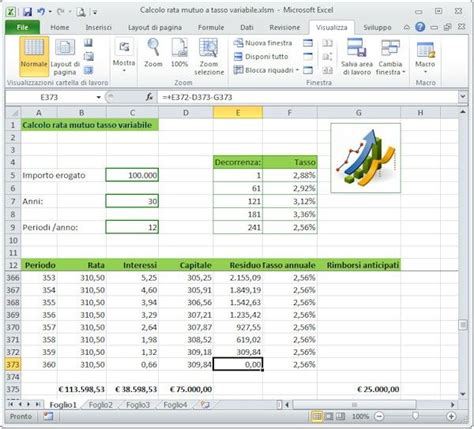
Task: Click the zoom slider handle
Action: coord(415,416)
